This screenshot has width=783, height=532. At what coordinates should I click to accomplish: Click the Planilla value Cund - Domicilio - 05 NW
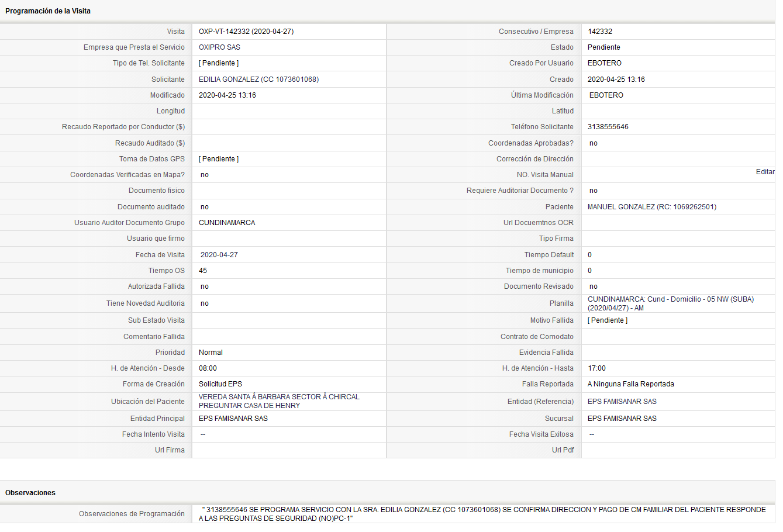(x=671, y=303)
